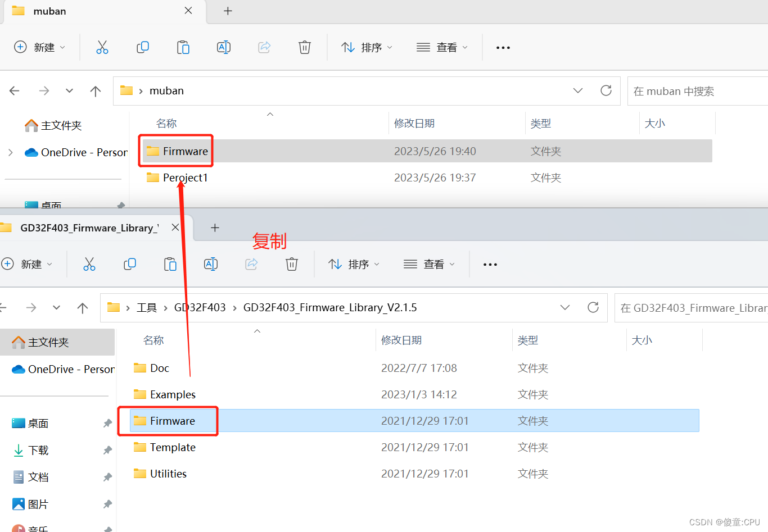Viewport: 768px width, 532px height.
Task: Click Paste icon in GD32F403 library window
Action: pyautogui.click(x=170, y=264)
